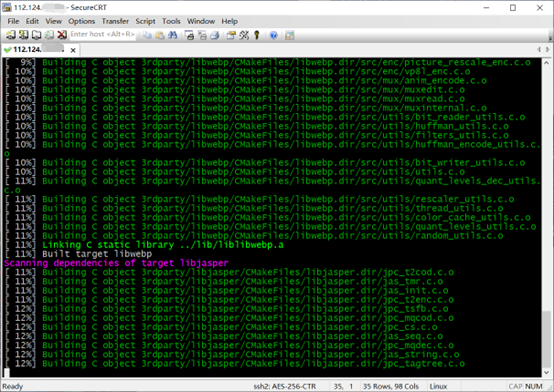
Task: Click the terminal scrollbar up arrow
Action: [546, 63]
